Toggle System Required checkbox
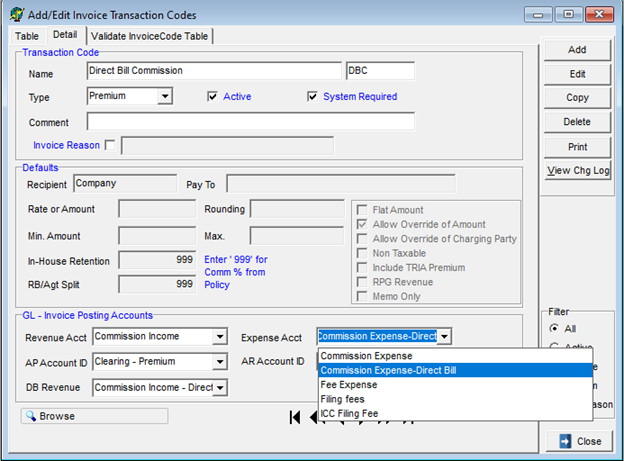 click(x=312, y=97)
